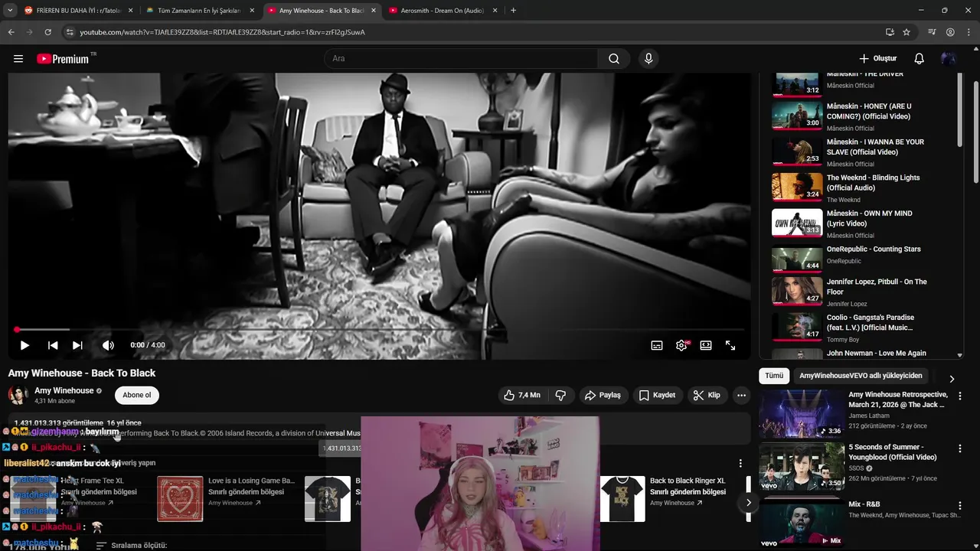Screen dimensions: 980x551
Task: Open more actions menu beside Klip
Action: (x=741, y=395)
